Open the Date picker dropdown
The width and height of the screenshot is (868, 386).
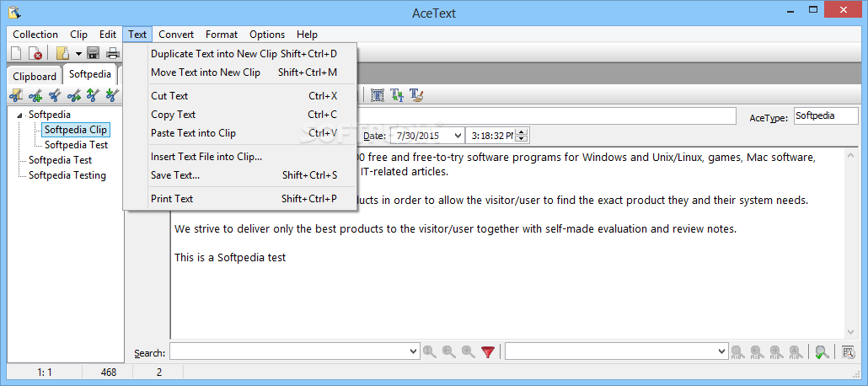[x=458, y=135]
